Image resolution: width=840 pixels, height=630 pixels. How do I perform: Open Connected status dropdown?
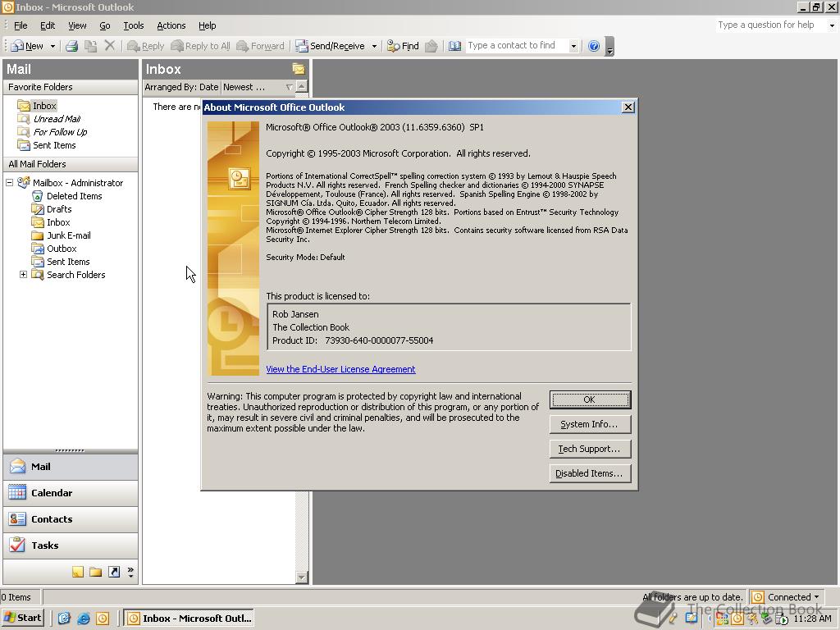pos(787,597)
